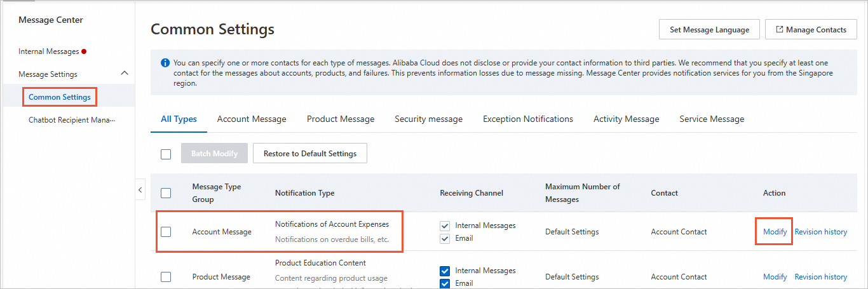This screenshot has height=289, width=868.
Task: Click Set Message Language button
Action: click(x=709, y=29)
